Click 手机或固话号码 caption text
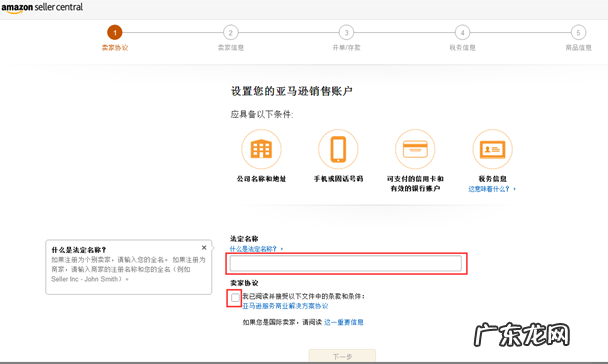Image resolution: width=608 pixels, height=364 pixels. pos(338,179)
